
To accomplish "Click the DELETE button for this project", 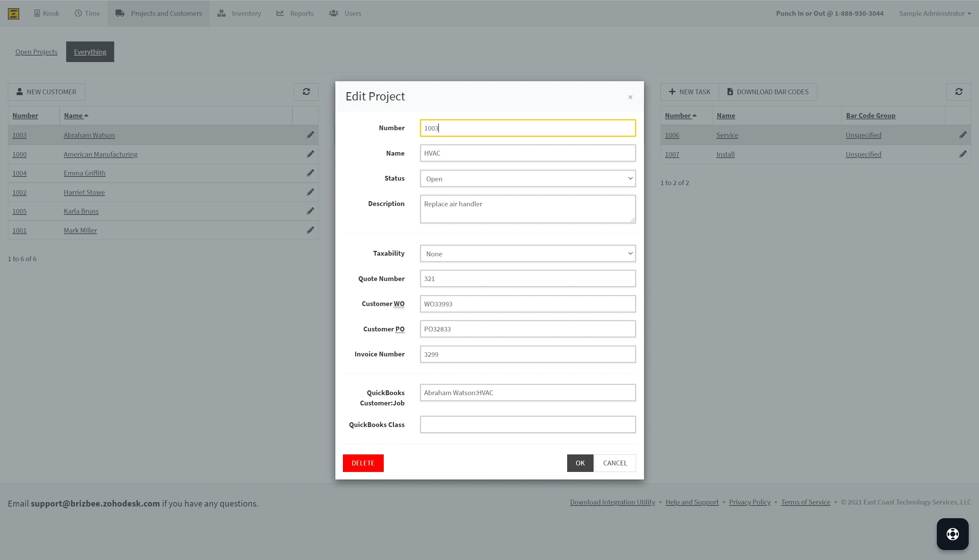I will 363,463.
